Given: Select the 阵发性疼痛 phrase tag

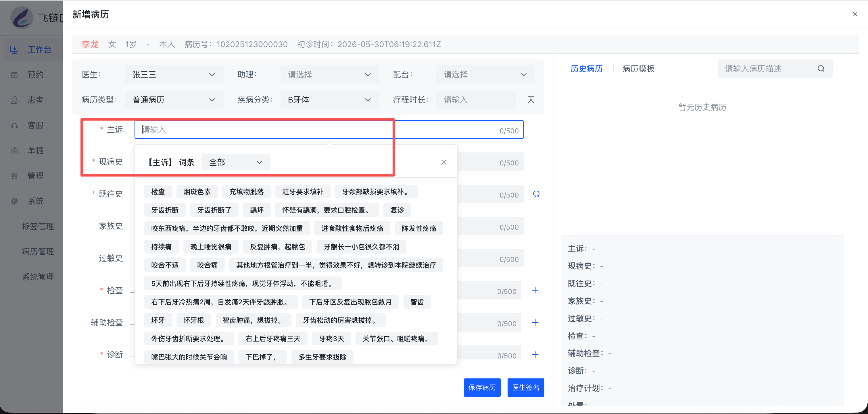Looking at the screenshot, I should 419,228.
